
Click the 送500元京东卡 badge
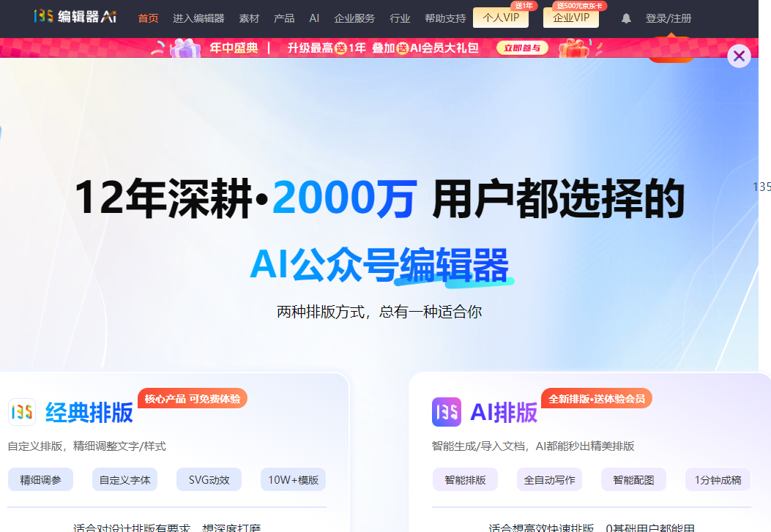click(x=580, y=5)
